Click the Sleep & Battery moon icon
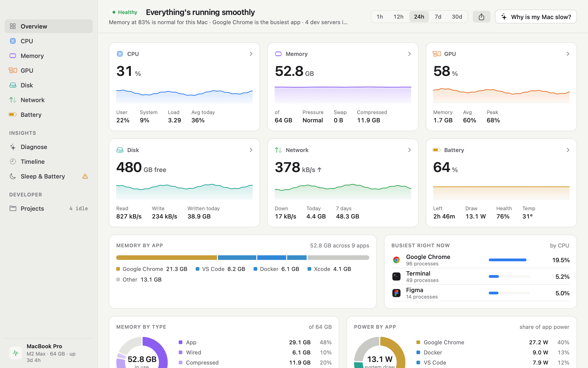Screen dimensions: 588x368 [x=13, y=176]
